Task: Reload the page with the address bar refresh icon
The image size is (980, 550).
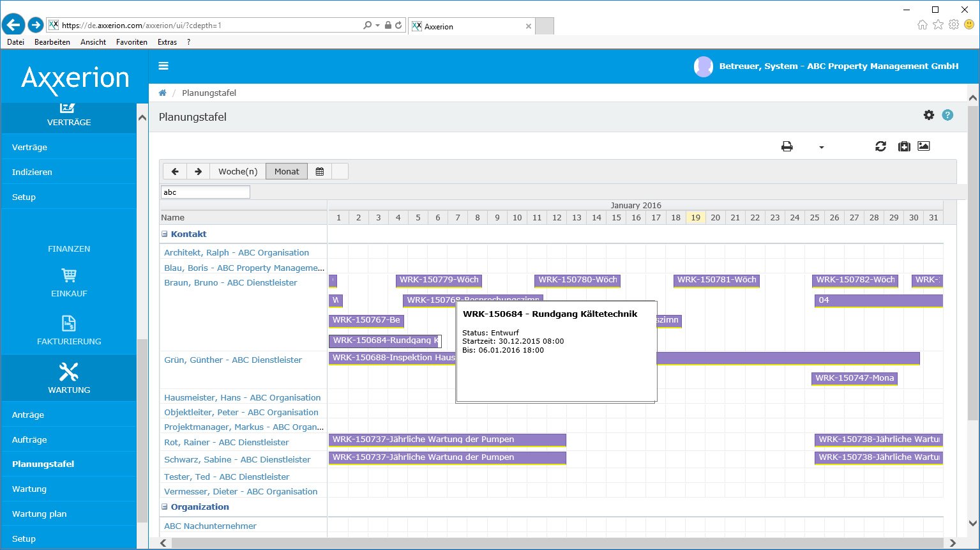Action: click(398, 25)
